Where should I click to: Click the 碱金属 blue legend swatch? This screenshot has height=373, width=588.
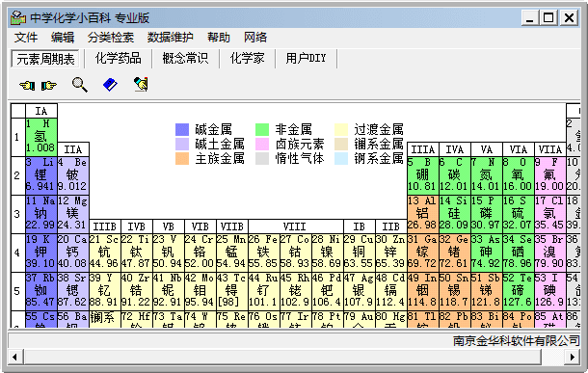(182, 130)
